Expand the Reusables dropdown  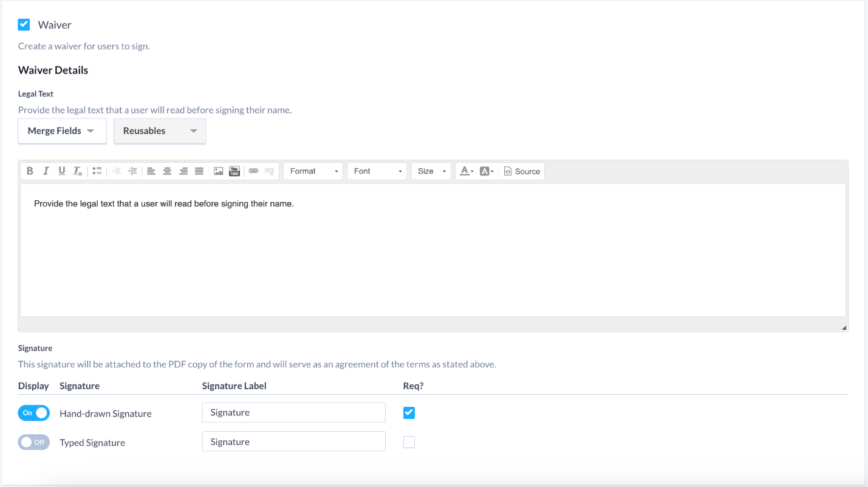(x=159, y=131)
